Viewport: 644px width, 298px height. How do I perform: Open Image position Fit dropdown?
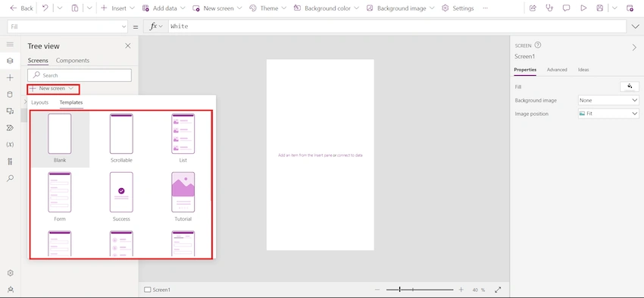tap(608, 114)
